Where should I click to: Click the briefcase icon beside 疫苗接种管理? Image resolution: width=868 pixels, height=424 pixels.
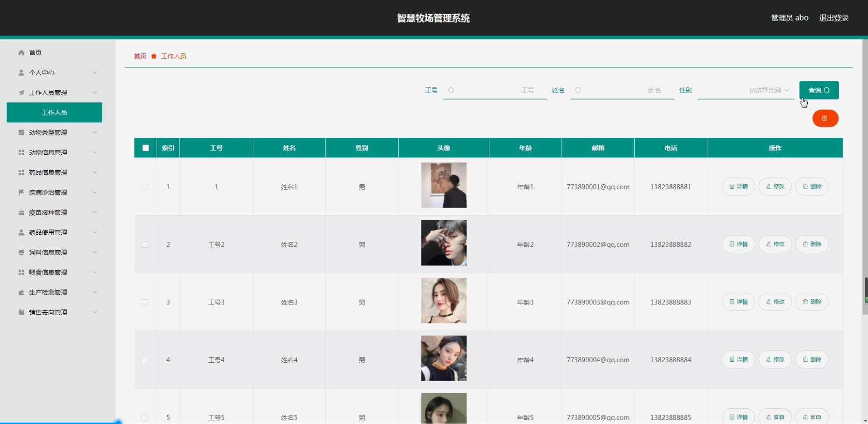tap(21, 213)
